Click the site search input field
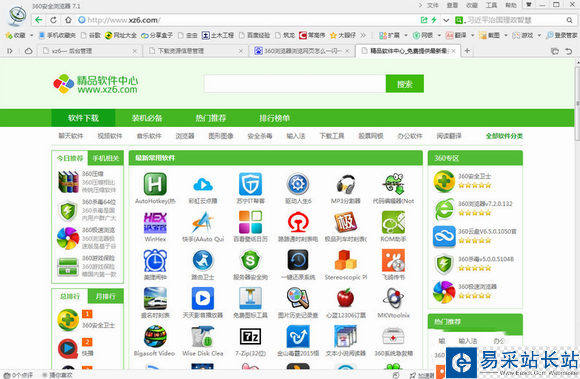 [x=295, y=84]
